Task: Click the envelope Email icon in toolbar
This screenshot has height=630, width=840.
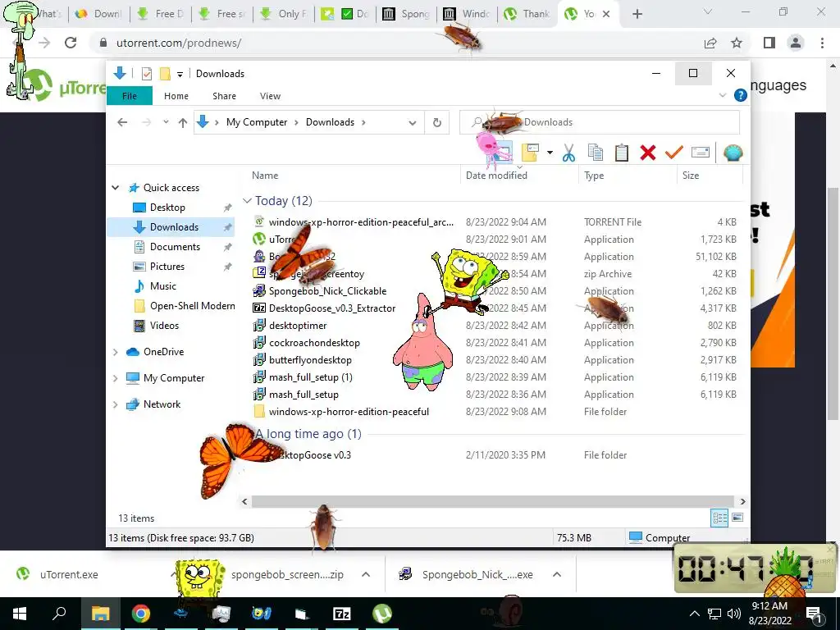Action: click(x=701, y=153)
